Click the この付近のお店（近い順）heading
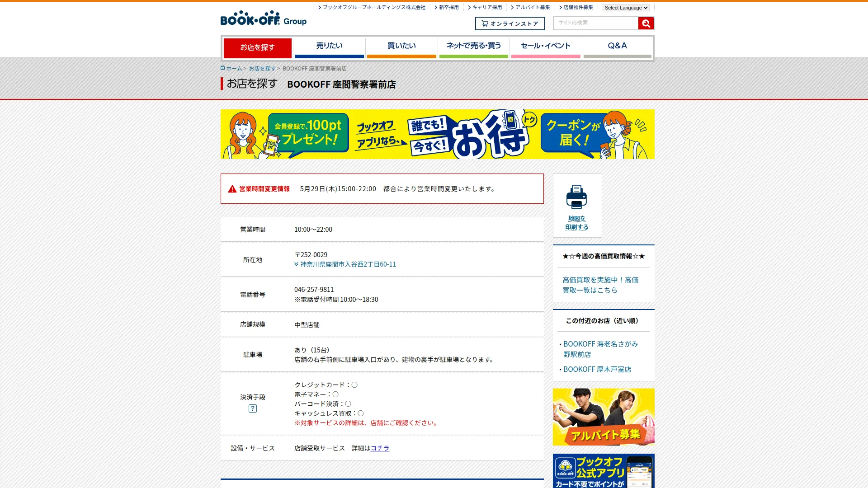 coord(604,321)
